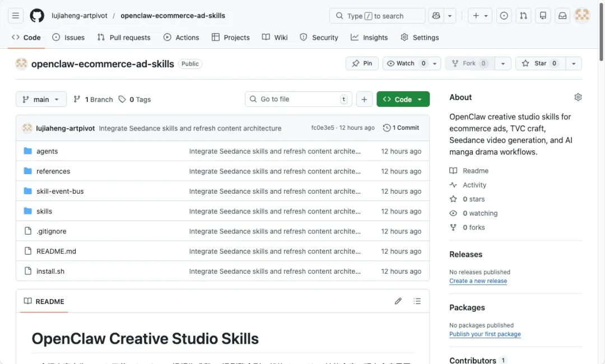Screen dimensions: 605x364
Task: Click the issues icon in top header
Action: 504,16
